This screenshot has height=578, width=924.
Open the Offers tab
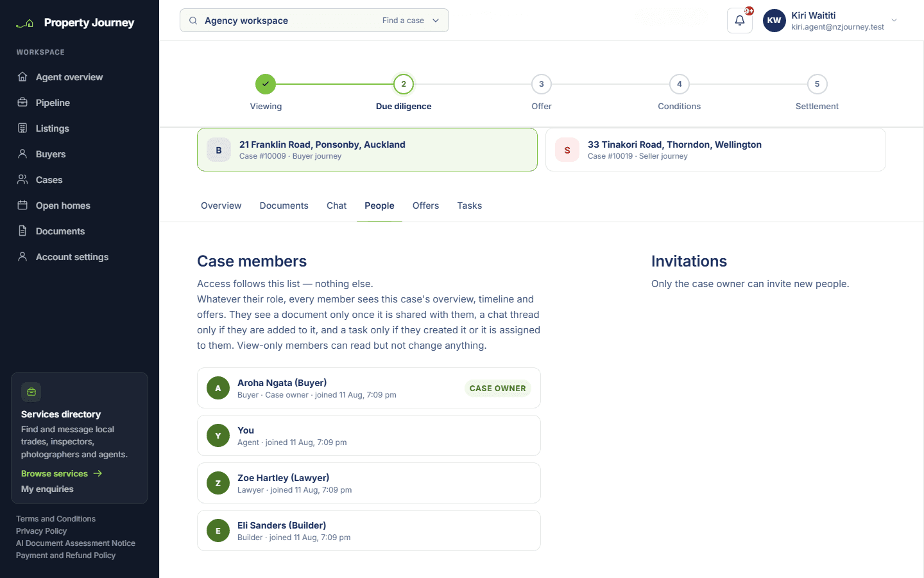click(x=426, y=206)
